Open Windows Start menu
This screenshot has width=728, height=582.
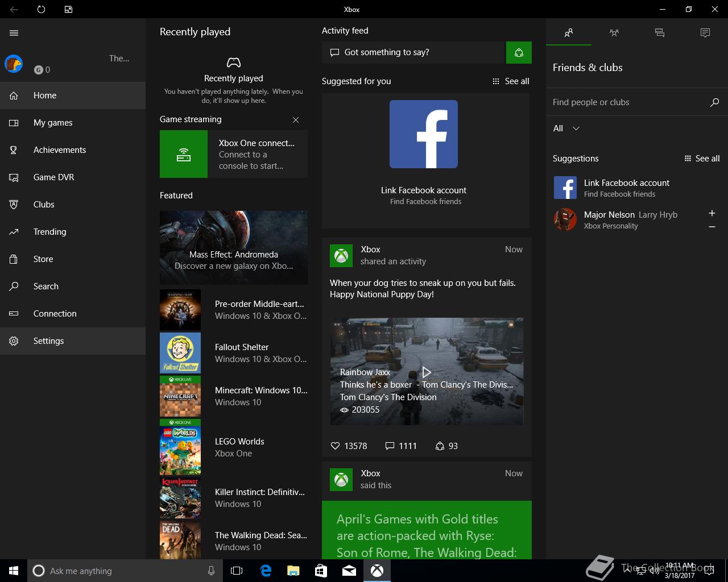pos(14,571)
